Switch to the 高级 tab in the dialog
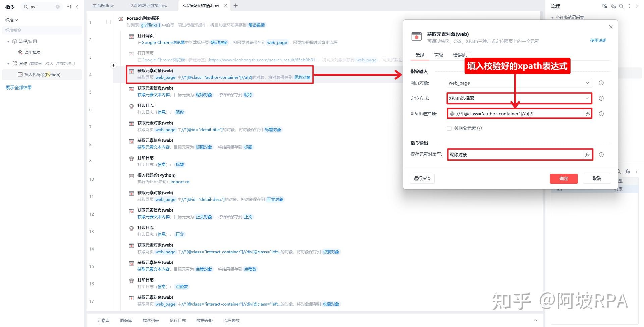The height and width of the screenshot is (327, 644). click(x=438, y=55)
